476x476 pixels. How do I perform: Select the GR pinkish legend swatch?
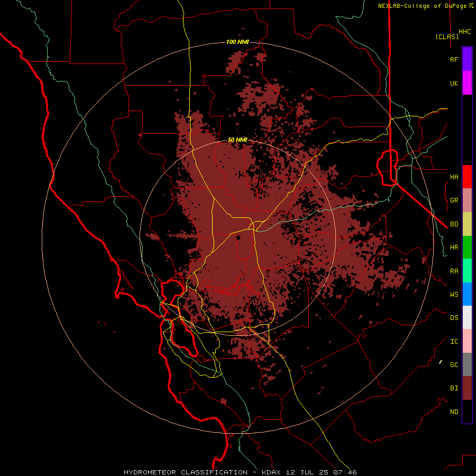pyautogui.click(x=467, y=200)
